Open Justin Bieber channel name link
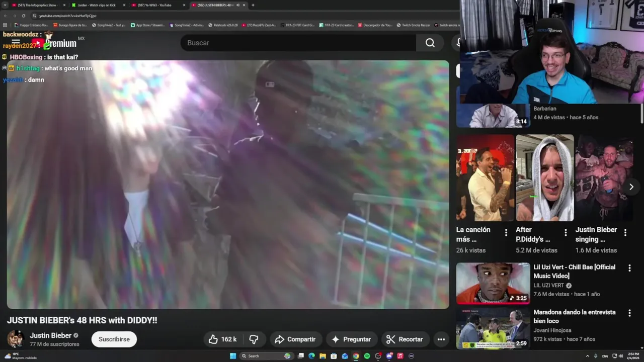 [50, 335]
